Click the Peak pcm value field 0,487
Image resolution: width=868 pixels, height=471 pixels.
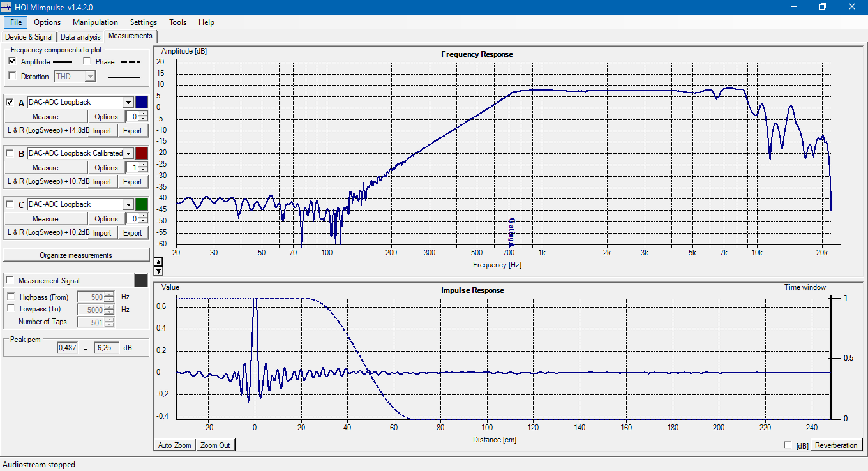click(68, 348)
